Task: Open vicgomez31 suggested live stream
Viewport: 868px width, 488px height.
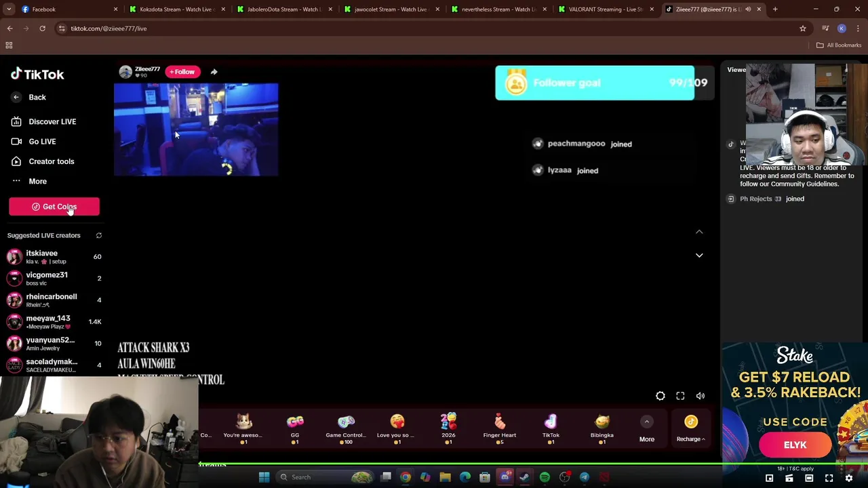Action: tap(54, 278)
